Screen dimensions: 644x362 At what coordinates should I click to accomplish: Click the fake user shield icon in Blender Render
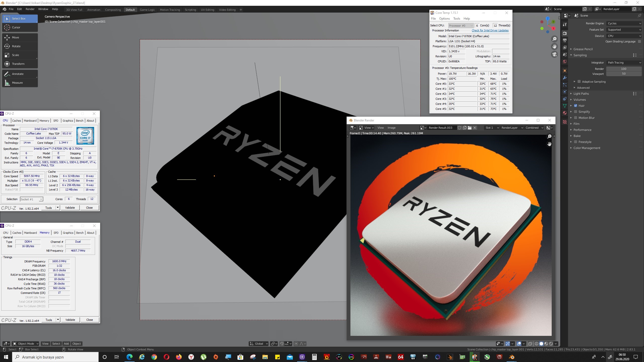tap(459, 128)
